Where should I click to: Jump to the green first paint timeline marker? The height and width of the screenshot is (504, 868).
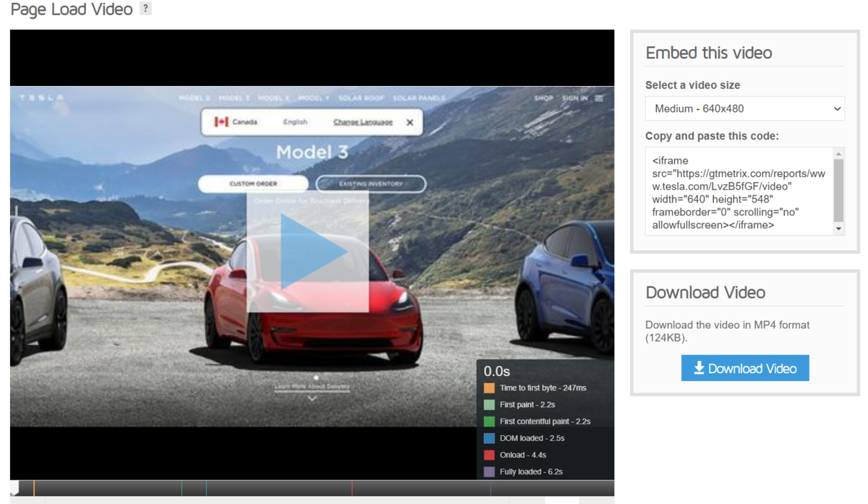click(182, 489)
